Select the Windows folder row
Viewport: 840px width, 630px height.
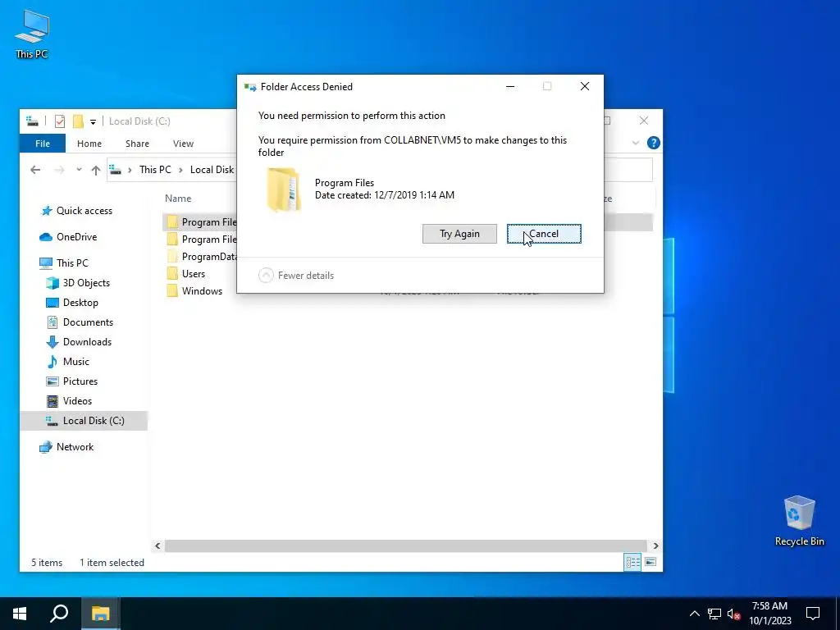201,291
